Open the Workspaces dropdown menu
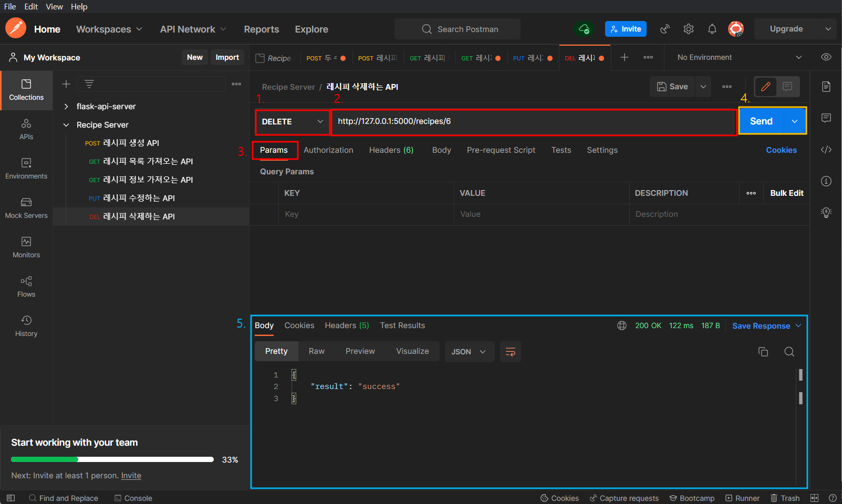Viewport: 842px width, 504px height. pos(109,29)
